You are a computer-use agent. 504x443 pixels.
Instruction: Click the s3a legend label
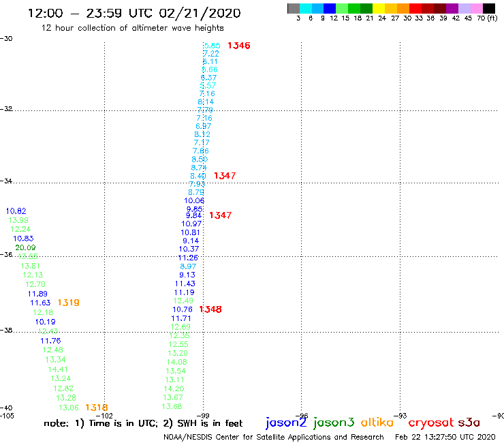pos(469,423)
